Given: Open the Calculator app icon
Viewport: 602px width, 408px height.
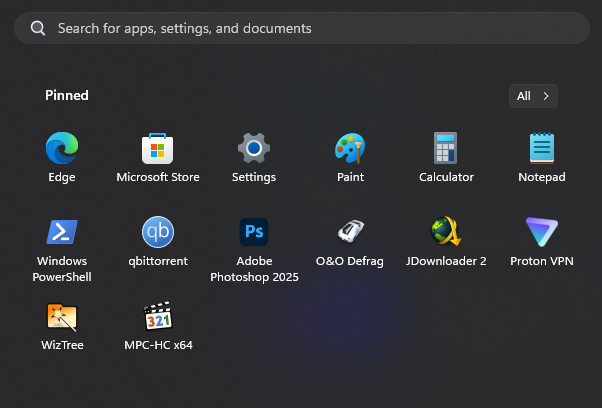Looking at the screenshot, I should [446, 148].
